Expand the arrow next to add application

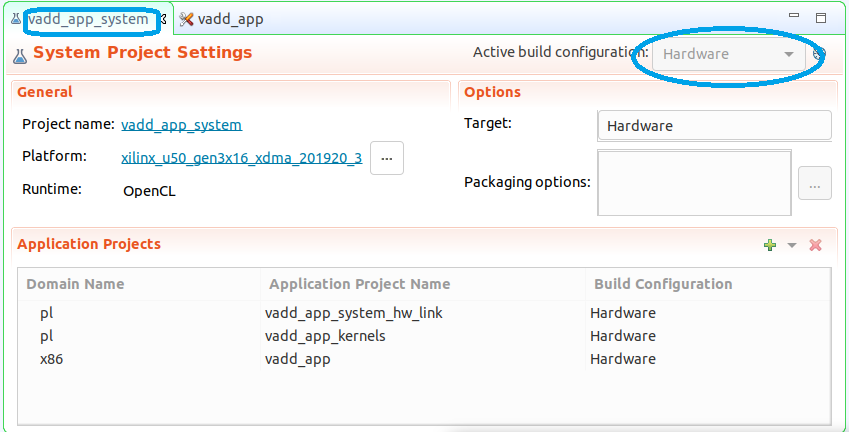[792, 246]
